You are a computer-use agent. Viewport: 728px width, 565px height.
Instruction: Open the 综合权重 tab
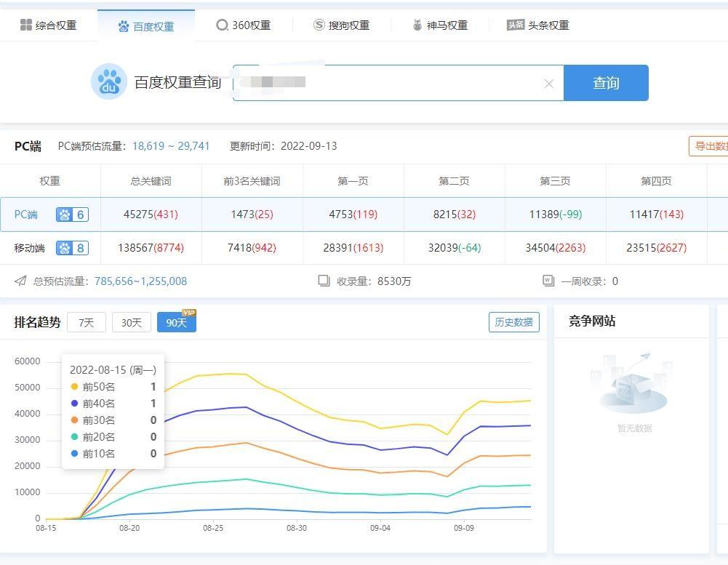tap(48, 25)
